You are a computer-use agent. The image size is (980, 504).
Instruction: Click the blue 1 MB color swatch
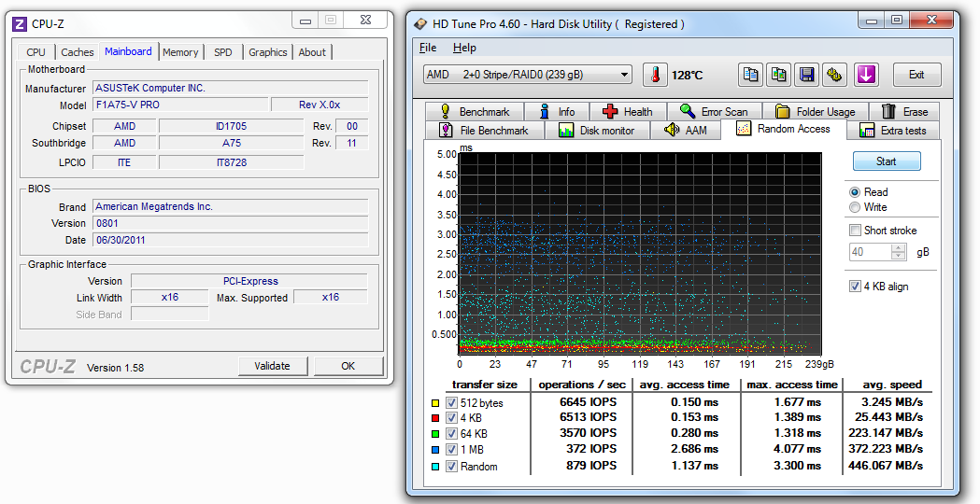(x=435, y=450)
